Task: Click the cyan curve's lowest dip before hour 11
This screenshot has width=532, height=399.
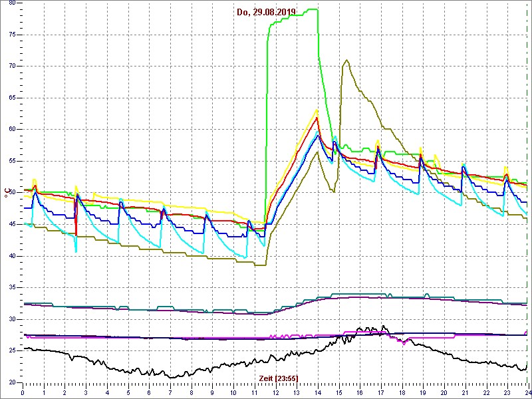Action: tap(246, 257)
